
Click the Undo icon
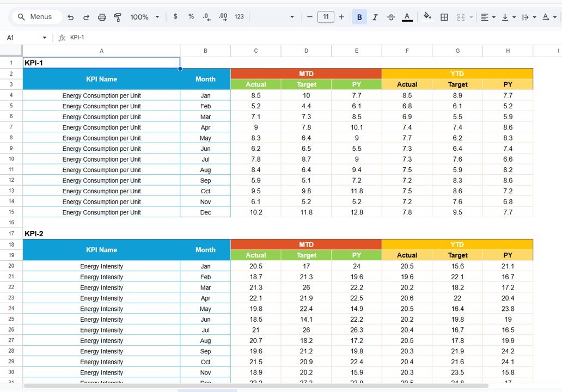coord(70,17)
